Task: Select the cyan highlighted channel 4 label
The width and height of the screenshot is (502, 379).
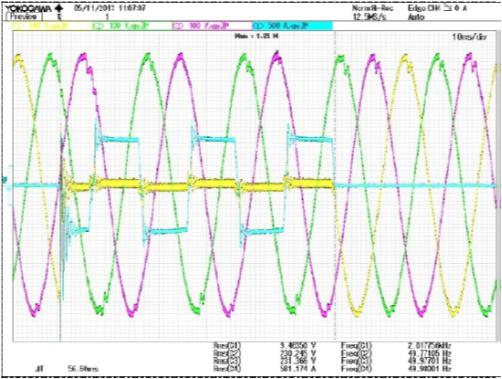Action: 293,26
